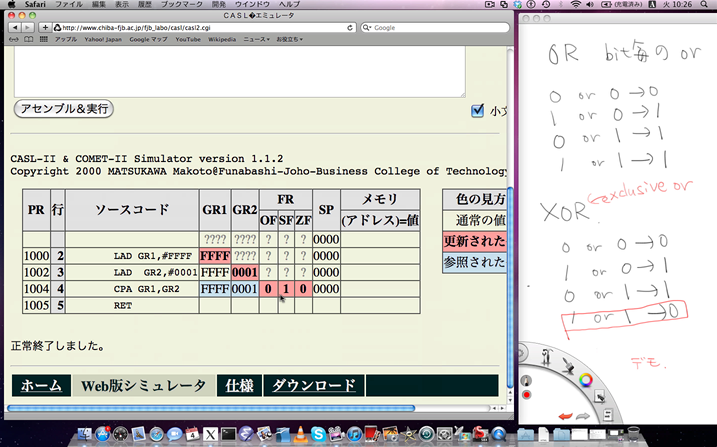
Task: Click the red 0001 cell in GR2
Action: (x=245, y=272)
